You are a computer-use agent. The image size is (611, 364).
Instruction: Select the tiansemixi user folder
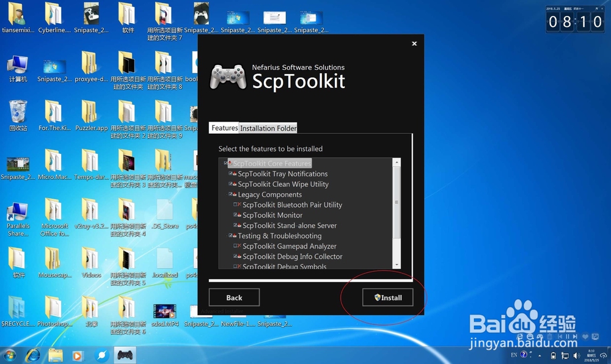18,18
